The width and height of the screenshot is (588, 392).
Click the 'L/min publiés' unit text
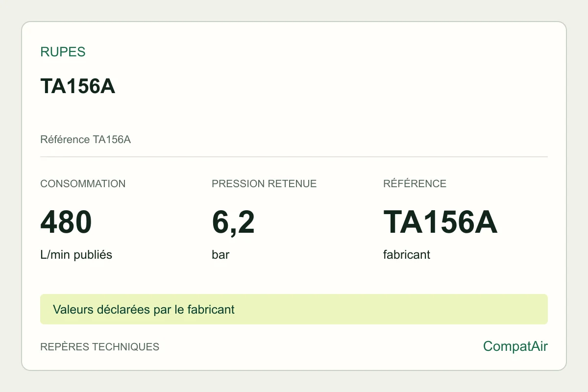pos(76,255)
